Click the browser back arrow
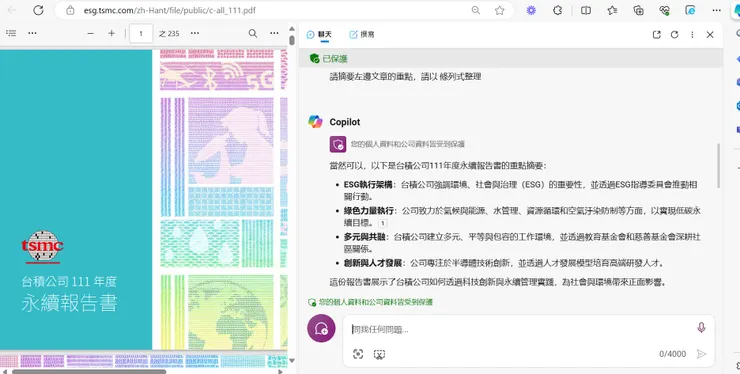 [x=12, y=10]
